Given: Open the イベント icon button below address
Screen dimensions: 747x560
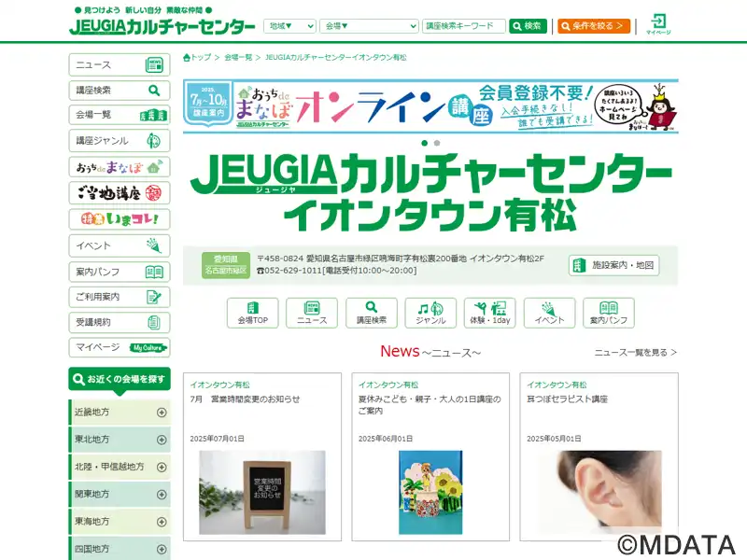Looking at the screenshot, I should coord(549,313).
